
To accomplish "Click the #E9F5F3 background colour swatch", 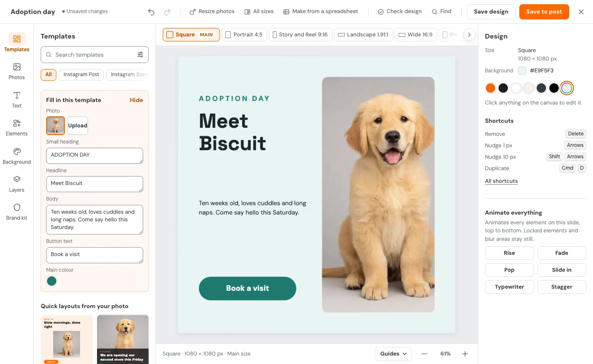I will coord(522,71).
